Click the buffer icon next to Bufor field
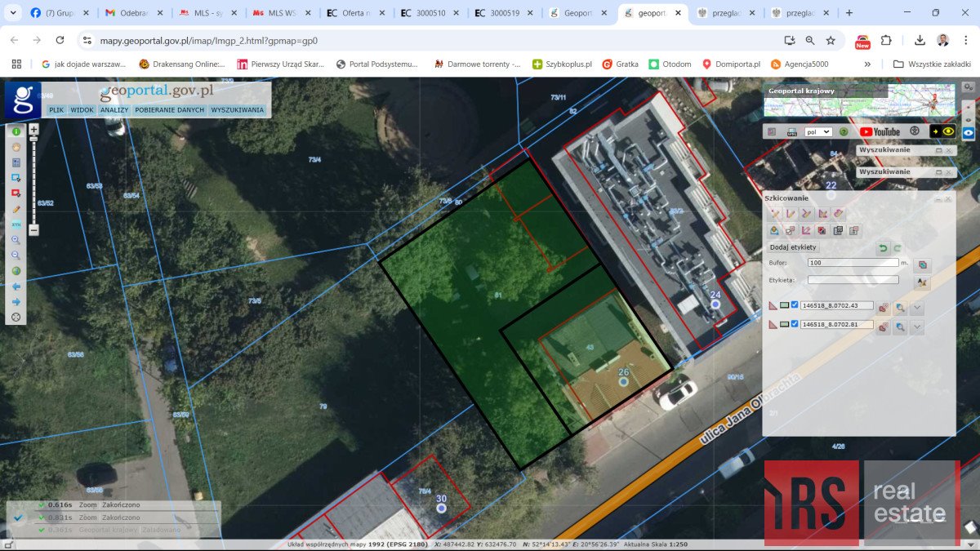Image resolution: width=980 pixels, height=551 pixels. click(x=923, y=264)
